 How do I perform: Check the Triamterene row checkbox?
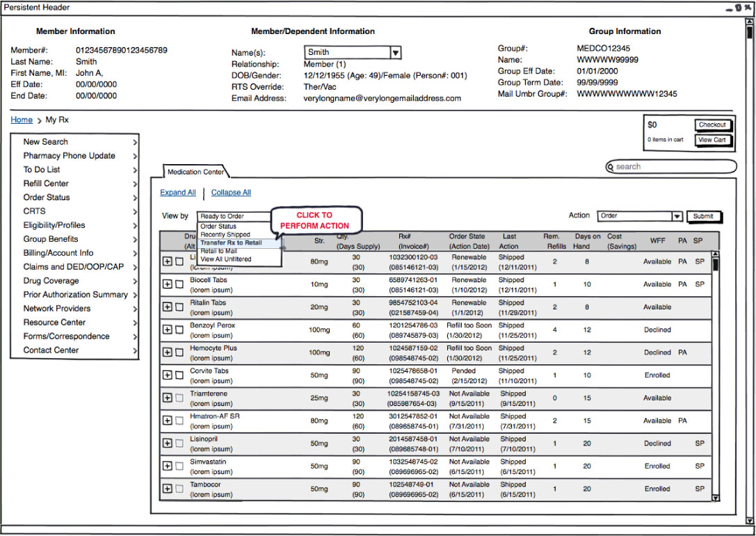tap(179, 398)
